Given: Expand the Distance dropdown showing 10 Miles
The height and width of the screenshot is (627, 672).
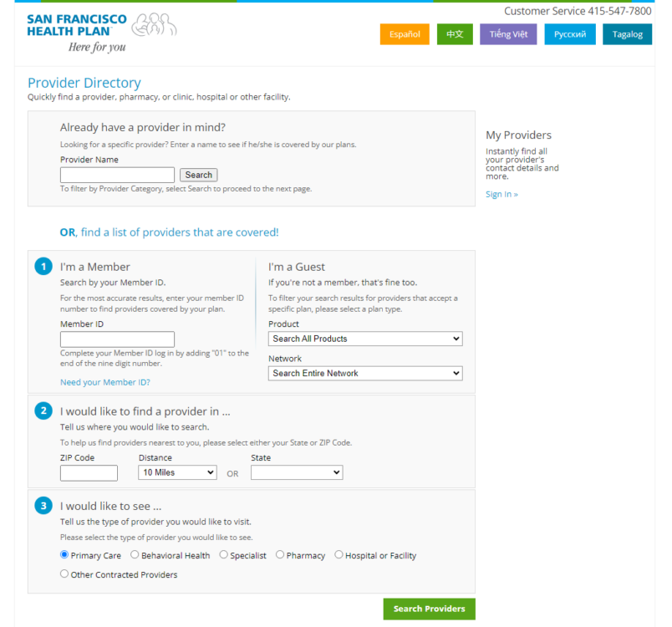Looking at the screenshot, I should (x=177, y=472).
